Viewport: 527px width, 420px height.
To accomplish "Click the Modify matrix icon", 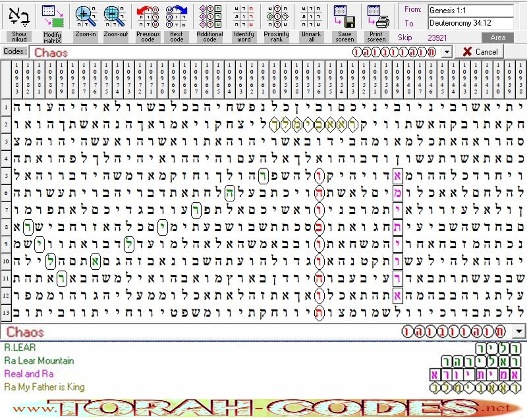I will 53,16.
